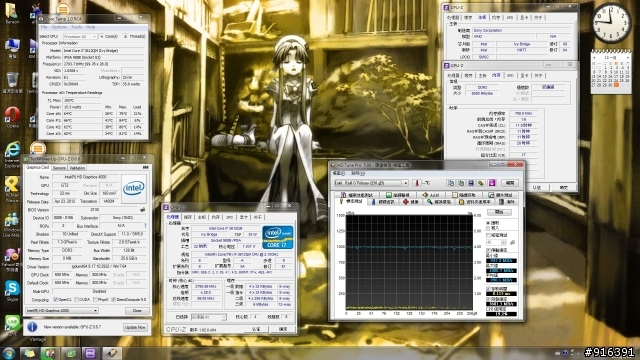Launch Opera from the desktop

pos(12,116)
